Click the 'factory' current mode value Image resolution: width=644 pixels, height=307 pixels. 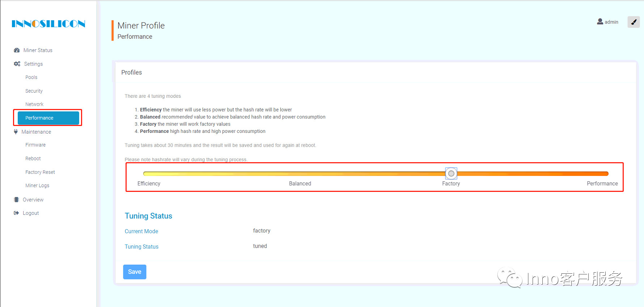pyautogui.click(x=262, y=231)
